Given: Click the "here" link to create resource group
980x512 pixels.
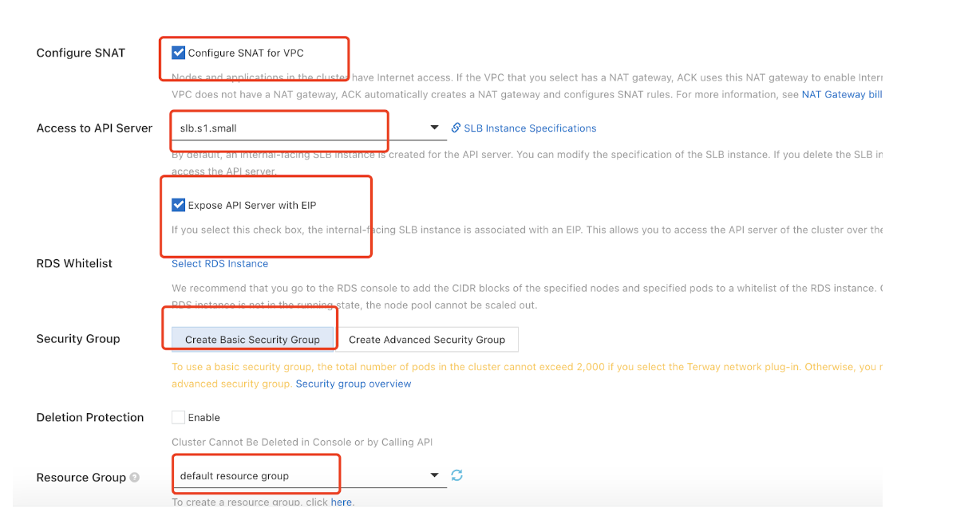Looking at the screenshot, I should (x=342, y=502).
